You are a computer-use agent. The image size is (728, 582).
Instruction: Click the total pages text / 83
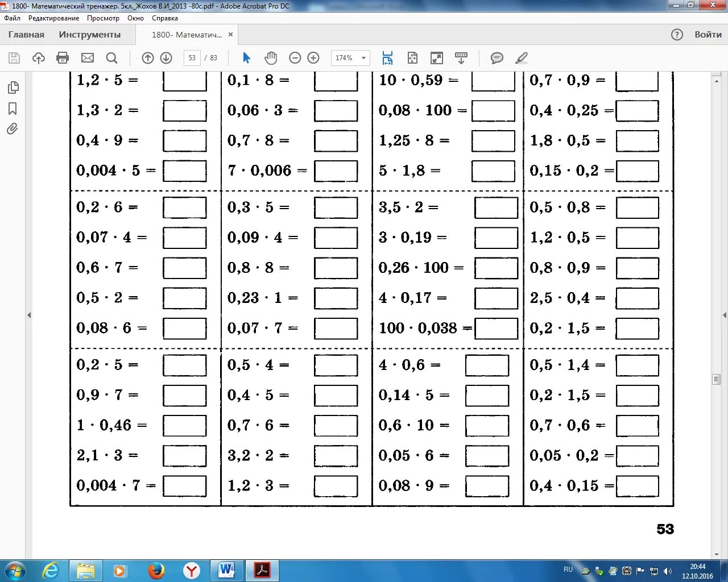point(211,58)
